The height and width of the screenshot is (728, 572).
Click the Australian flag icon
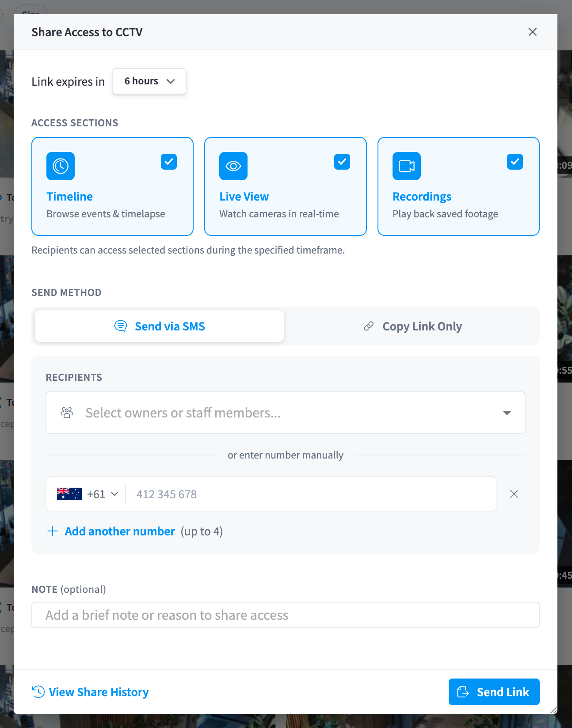(69, 494)
